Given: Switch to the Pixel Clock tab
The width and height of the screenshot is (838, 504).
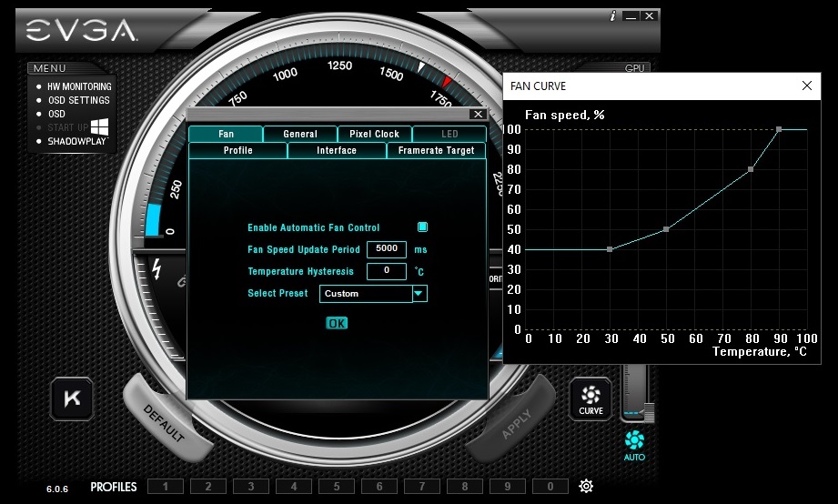Looking at the screenshot, I should coord(374,134).
